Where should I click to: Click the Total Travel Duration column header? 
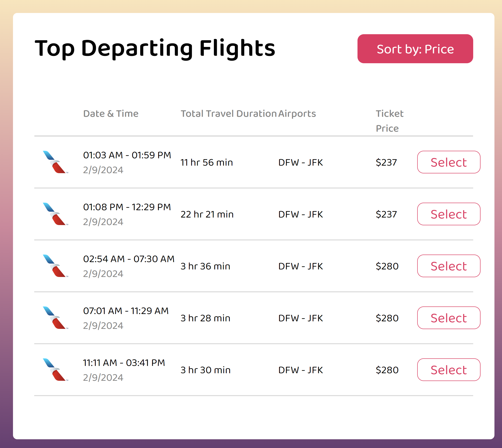[x=228, y=114]
